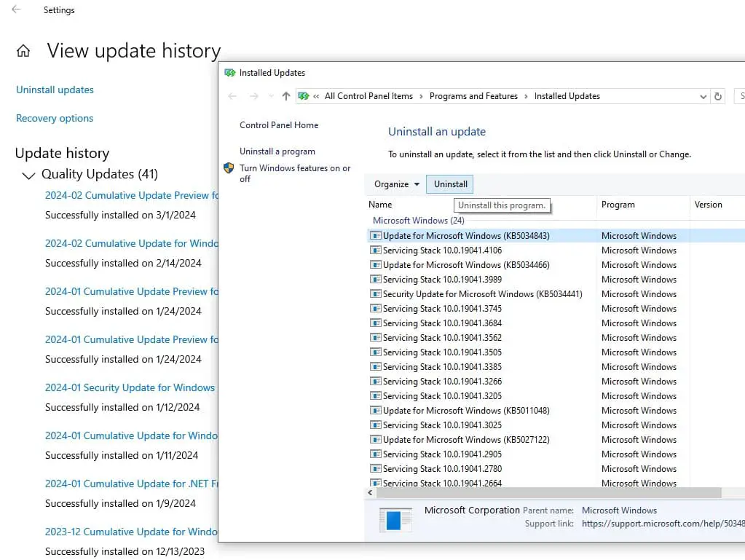This screenshot has height=560, width=745.
Task: Click All Control Panel Items breadcrumb
Action: point(368,96)
